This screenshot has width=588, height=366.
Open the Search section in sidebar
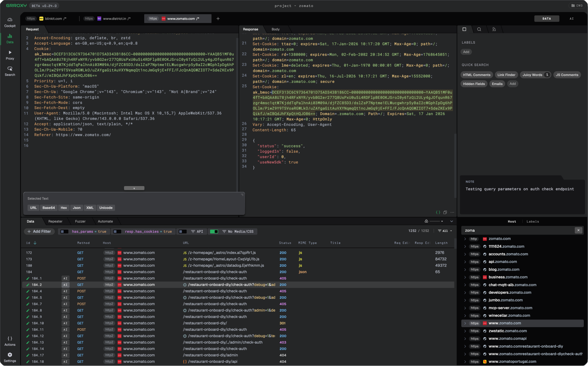[10, 71]
